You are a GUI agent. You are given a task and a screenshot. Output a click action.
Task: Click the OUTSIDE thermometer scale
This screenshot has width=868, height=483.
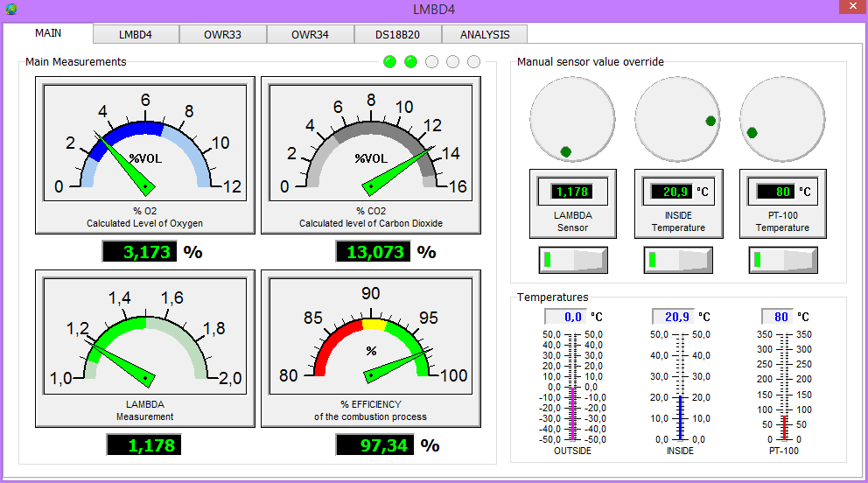(573, 386)
